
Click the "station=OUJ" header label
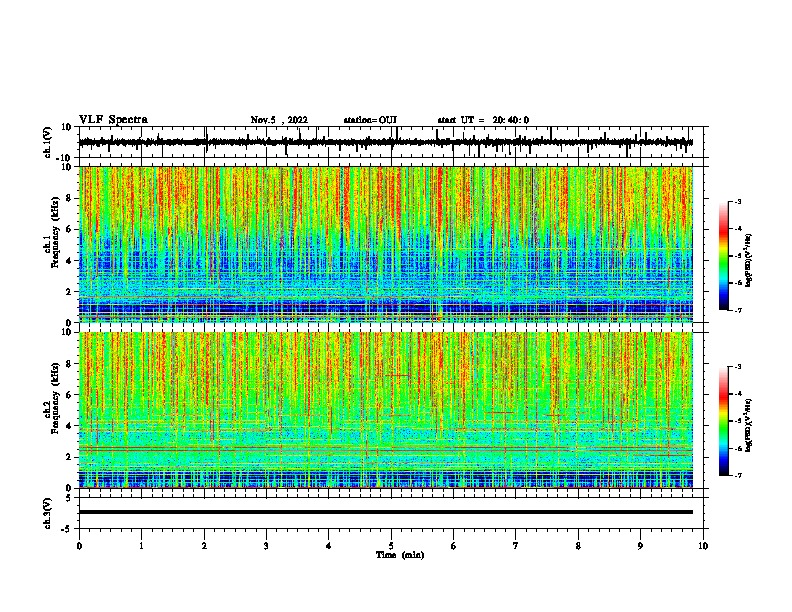pos(370,120)
